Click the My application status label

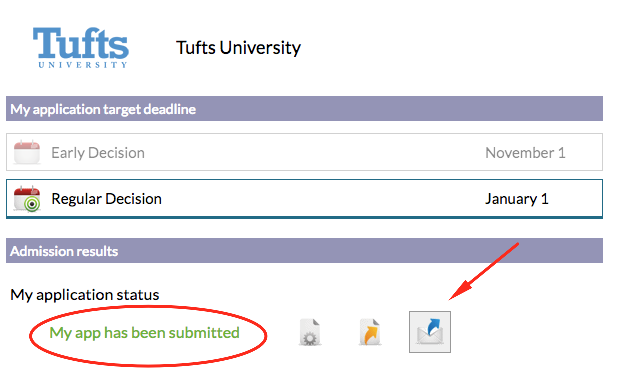pos(85,295)
